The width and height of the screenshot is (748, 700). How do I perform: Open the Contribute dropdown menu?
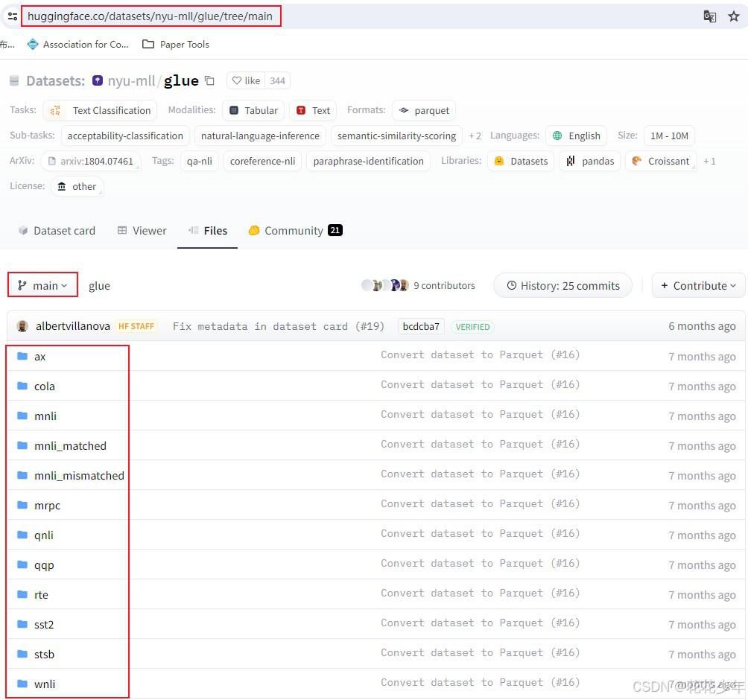(x=698, y=285)
